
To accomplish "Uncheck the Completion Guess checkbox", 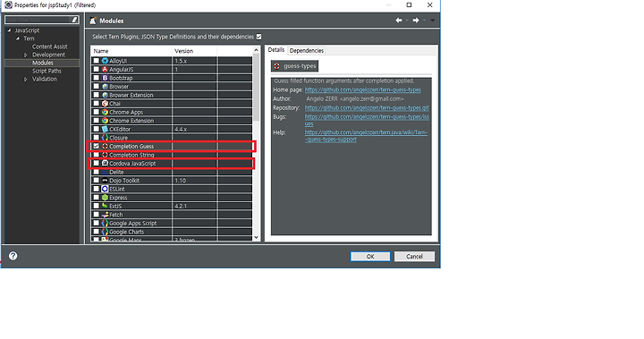I will click(x=96, y=147).
